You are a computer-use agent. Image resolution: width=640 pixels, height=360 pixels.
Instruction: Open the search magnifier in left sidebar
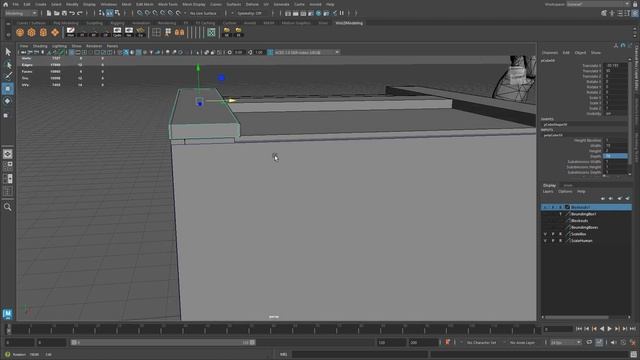tap(7, 207)
